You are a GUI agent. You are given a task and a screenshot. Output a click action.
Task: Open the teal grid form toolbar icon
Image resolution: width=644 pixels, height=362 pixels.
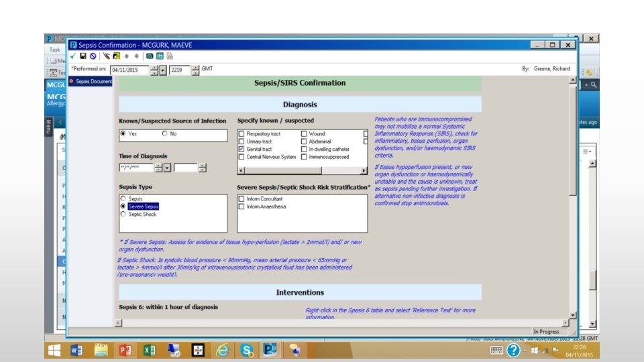point(160,56)
